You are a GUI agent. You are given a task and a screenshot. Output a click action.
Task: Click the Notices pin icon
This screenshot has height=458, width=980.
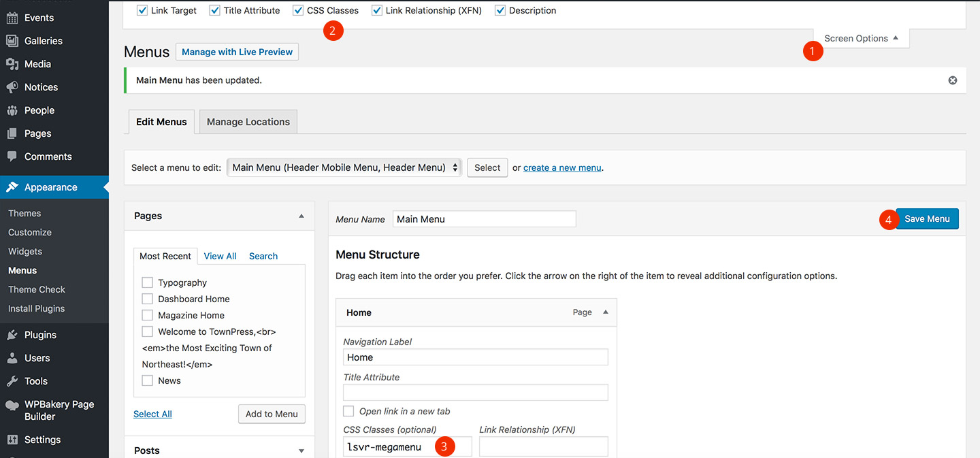click(x=12, y=87)
